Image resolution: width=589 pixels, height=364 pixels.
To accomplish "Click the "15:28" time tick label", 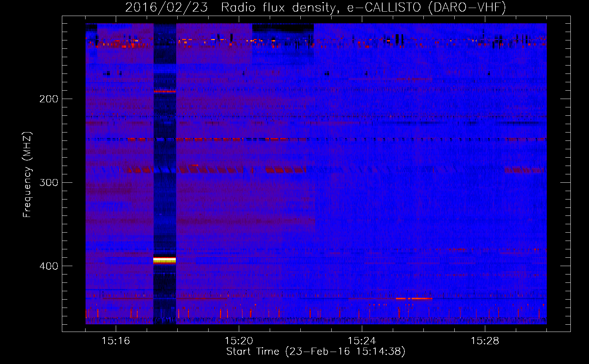I will (485, 341).
